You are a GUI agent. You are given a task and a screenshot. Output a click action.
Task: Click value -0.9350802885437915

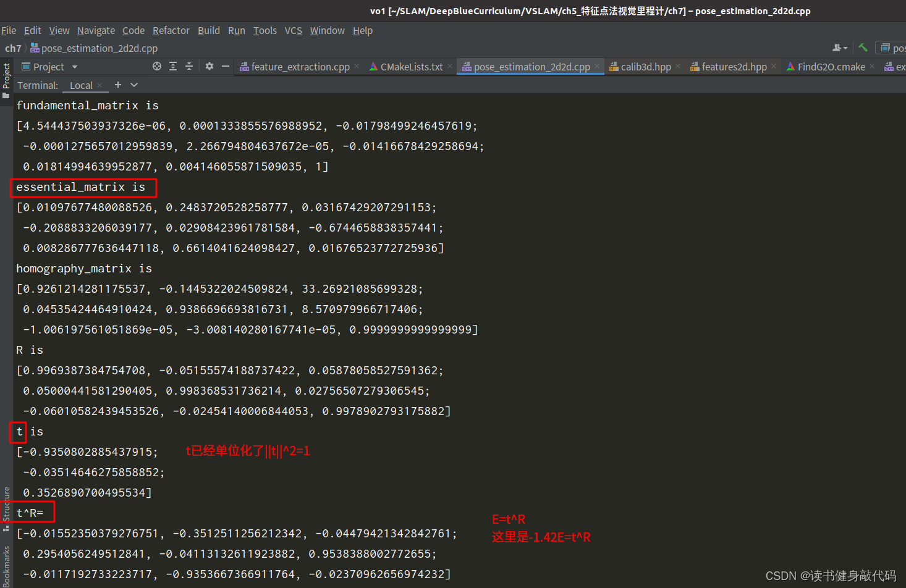(88, 452)
